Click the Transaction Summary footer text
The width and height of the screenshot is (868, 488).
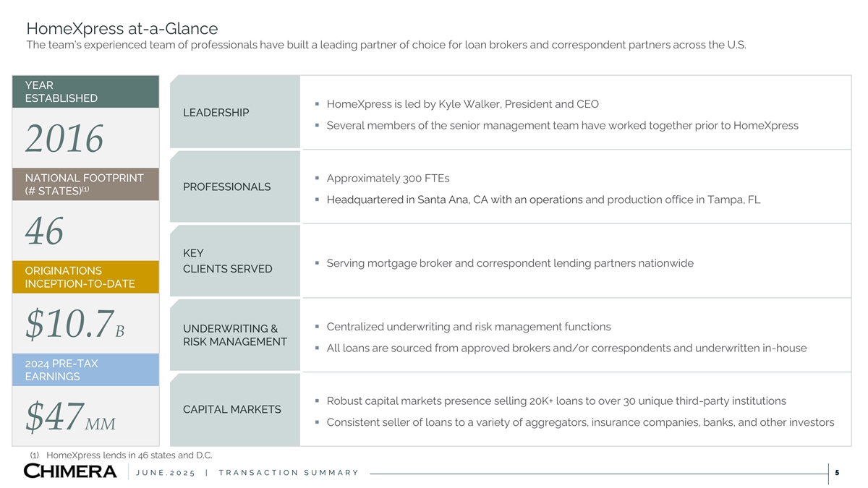click(x=288, y=473)
